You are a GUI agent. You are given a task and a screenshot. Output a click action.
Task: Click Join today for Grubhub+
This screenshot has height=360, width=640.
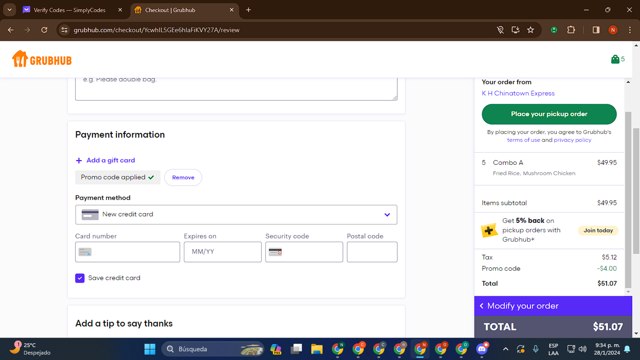(x=598, y=230)
